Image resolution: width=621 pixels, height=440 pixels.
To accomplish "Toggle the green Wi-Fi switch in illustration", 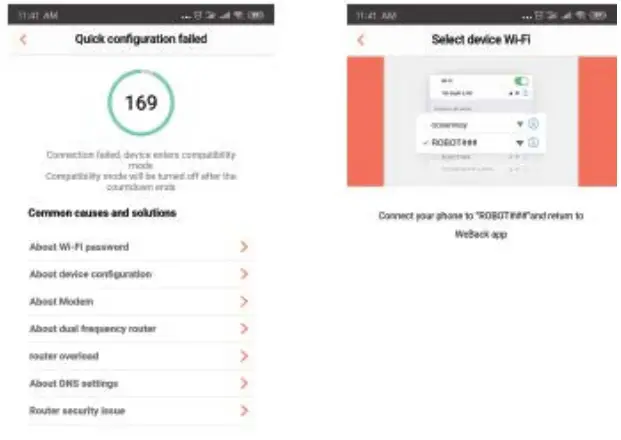I will [520, 81].
